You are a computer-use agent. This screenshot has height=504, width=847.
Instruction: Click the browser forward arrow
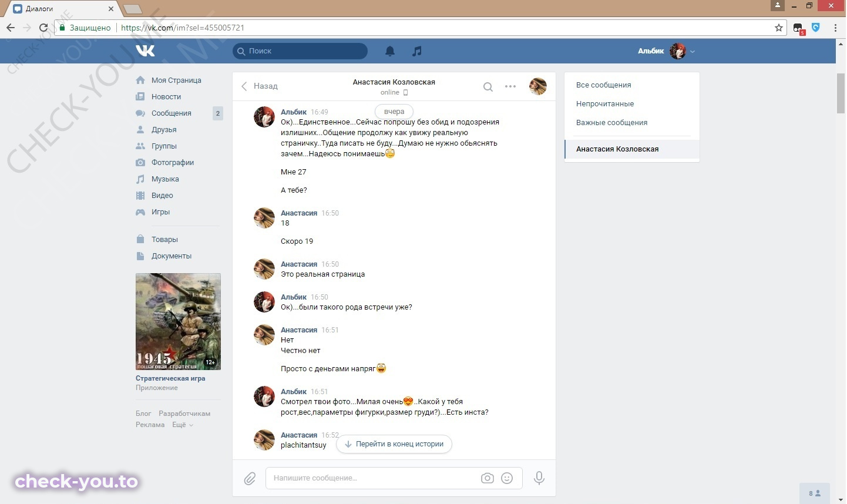pos(27,28)
